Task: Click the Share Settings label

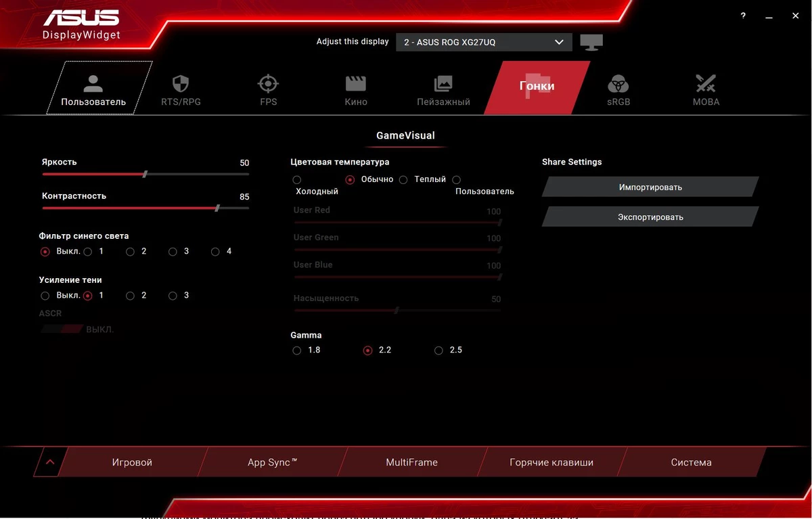Action: click(572, 162)
